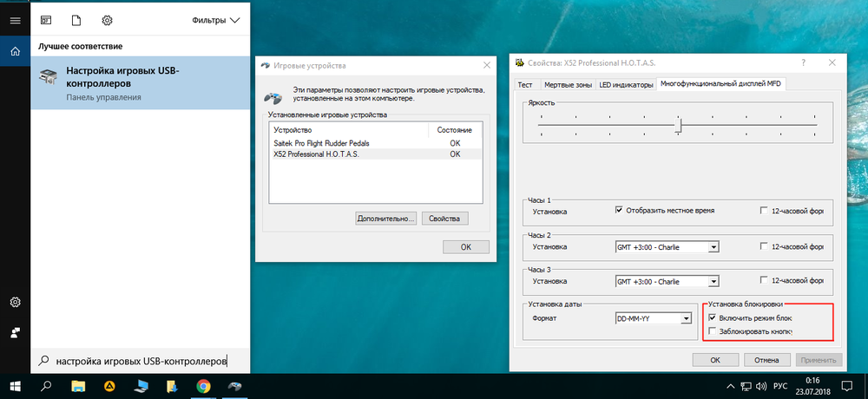The height and width of the screenshot is (399, 868).
Task: Expand the Фильтры dropdown
Action: [216, 21]
